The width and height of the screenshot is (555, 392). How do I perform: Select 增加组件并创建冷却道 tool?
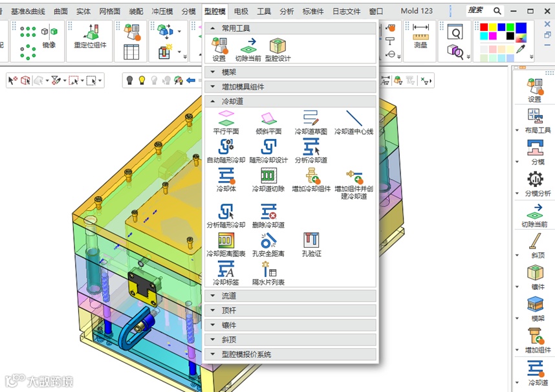(354, 184)
